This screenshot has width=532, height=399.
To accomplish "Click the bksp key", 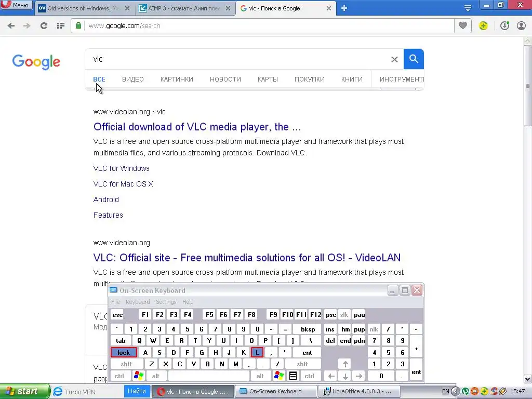I will pyautogui.click(x=308, y=329).
